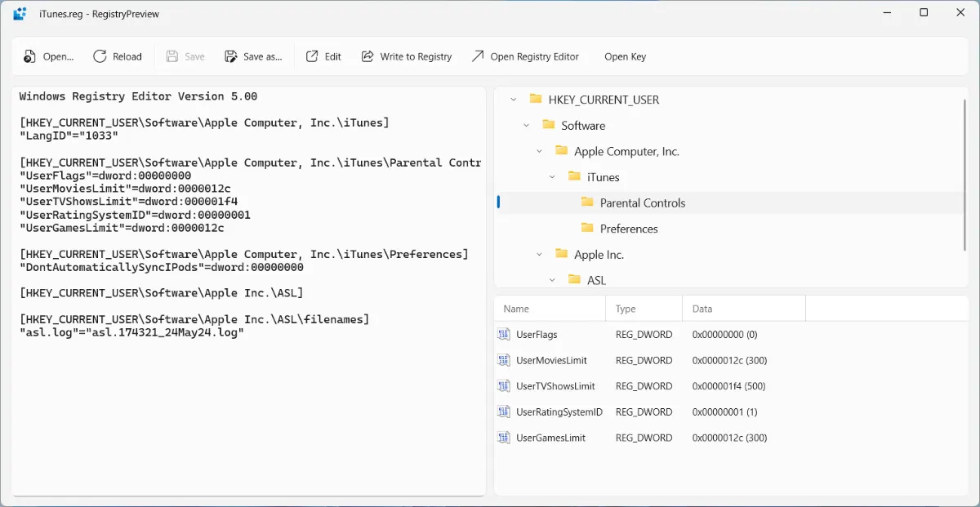
Task: Select the UserTVShowsLimit DWORD icon
Action: coord(504,386)
